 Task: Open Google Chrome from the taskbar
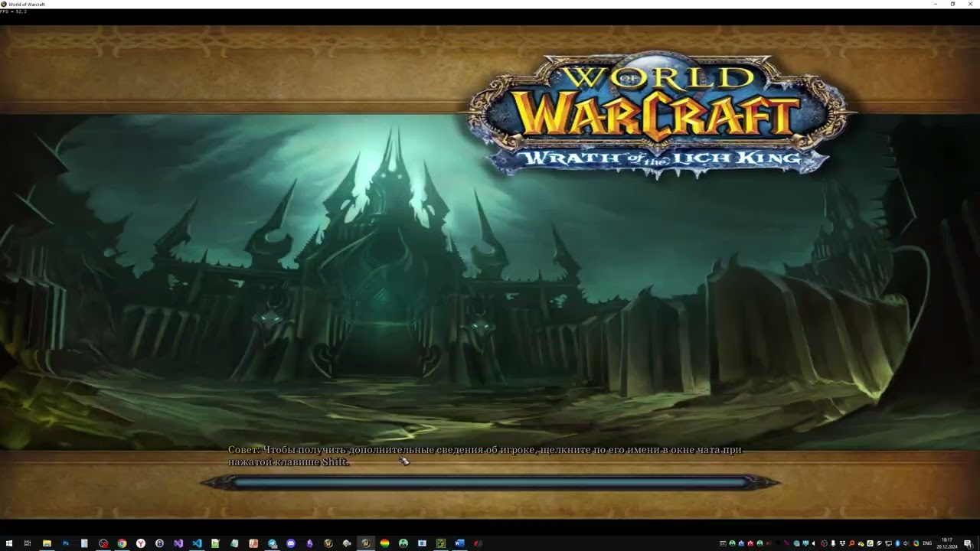(122, 543)
